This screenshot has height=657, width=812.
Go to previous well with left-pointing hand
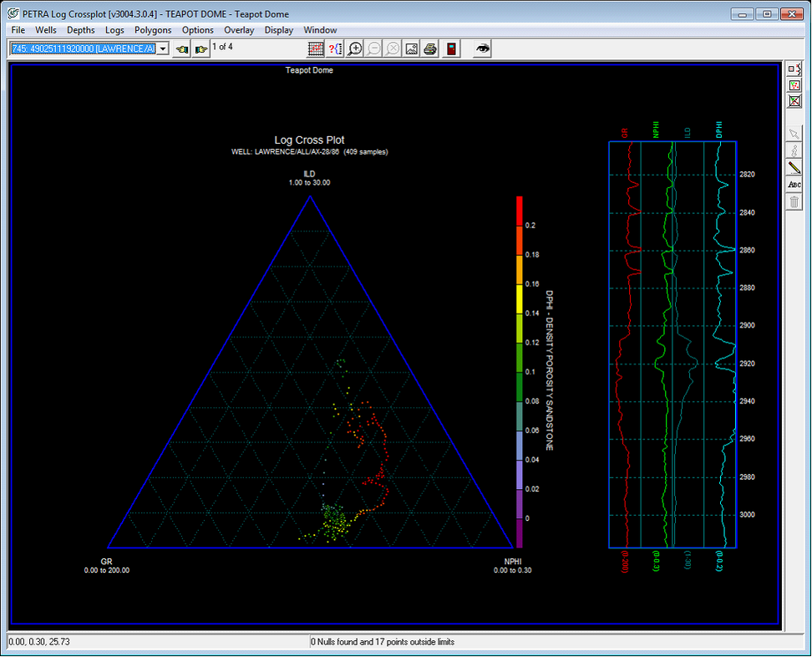pos(182,49)
